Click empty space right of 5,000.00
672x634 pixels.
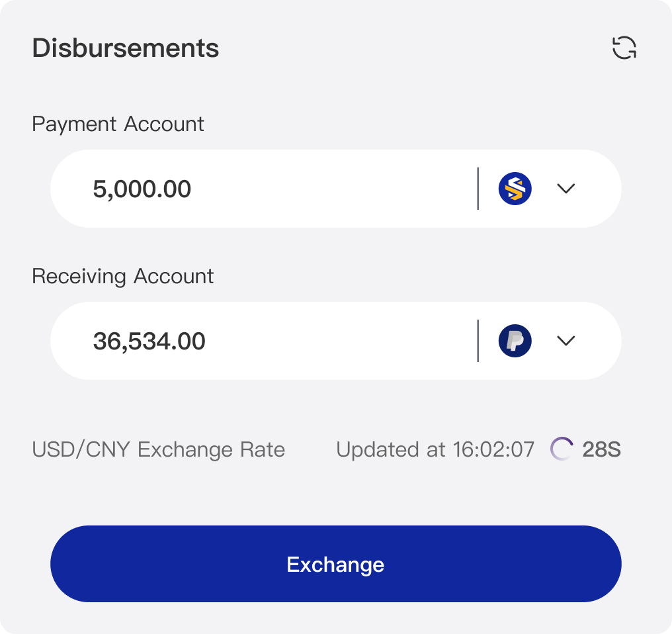pyautogui.click(x=331, y=189)
